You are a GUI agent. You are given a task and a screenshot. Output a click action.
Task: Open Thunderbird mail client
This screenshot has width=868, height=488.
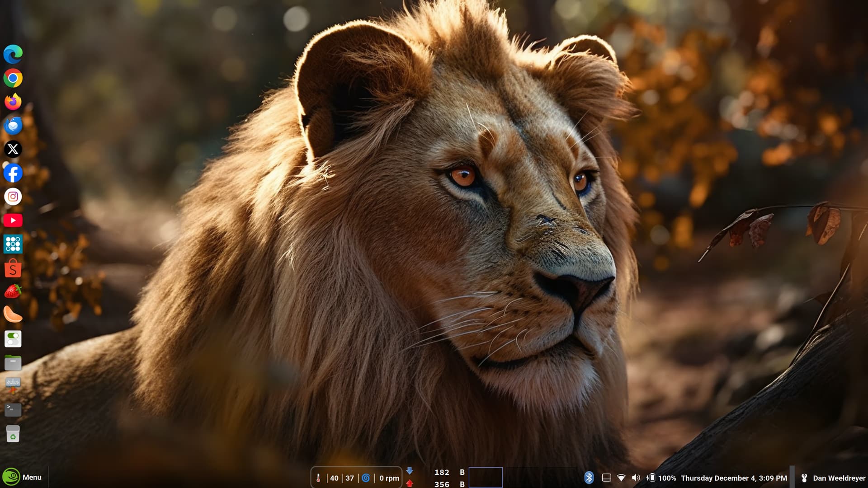point(13,126)
